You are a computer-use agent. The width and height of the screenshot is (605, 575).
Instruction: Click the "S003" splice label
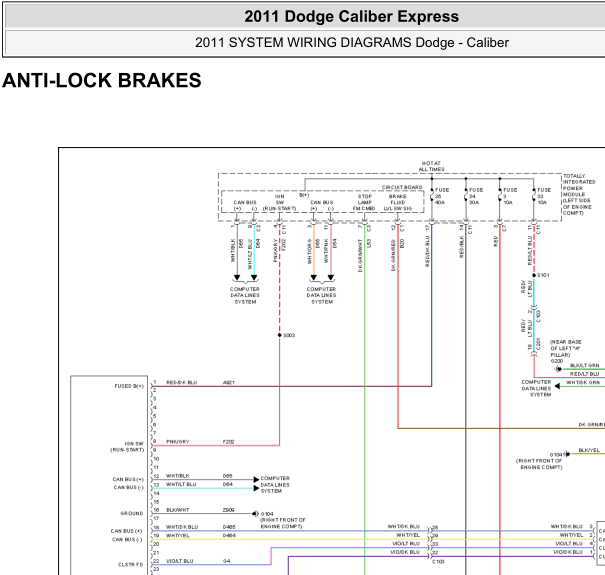pos(289,335)
